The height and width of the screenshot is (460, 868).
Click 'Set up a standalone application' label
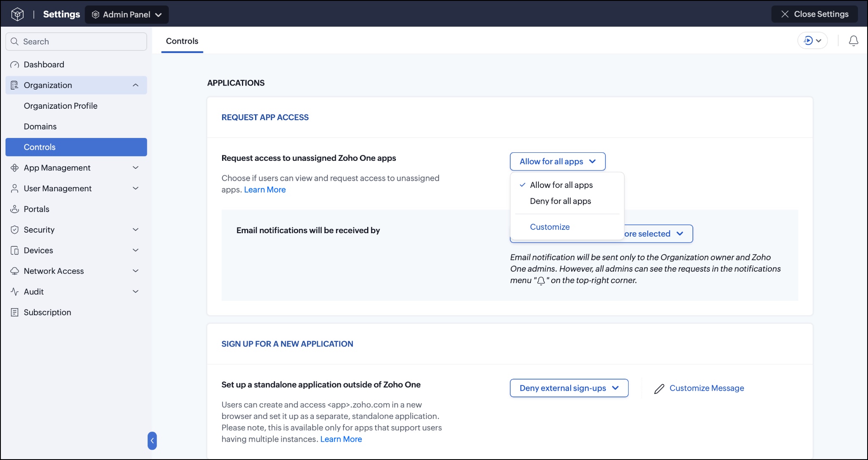click(x=321, y=385)
